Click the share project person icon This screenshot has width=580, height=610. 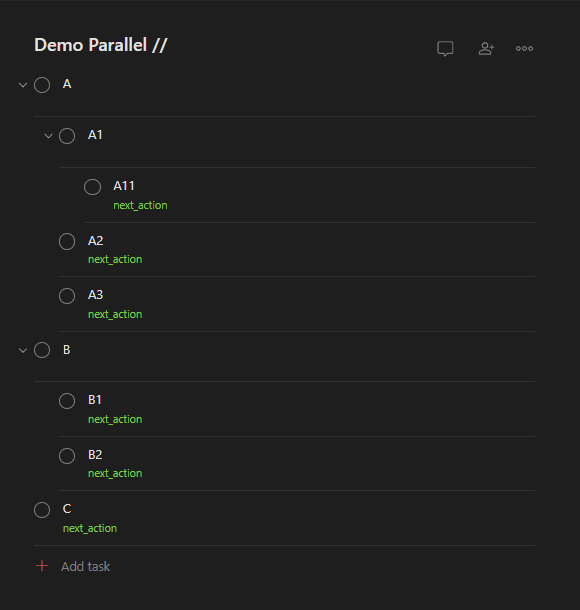pyautogui.click(x=486, y=49)
